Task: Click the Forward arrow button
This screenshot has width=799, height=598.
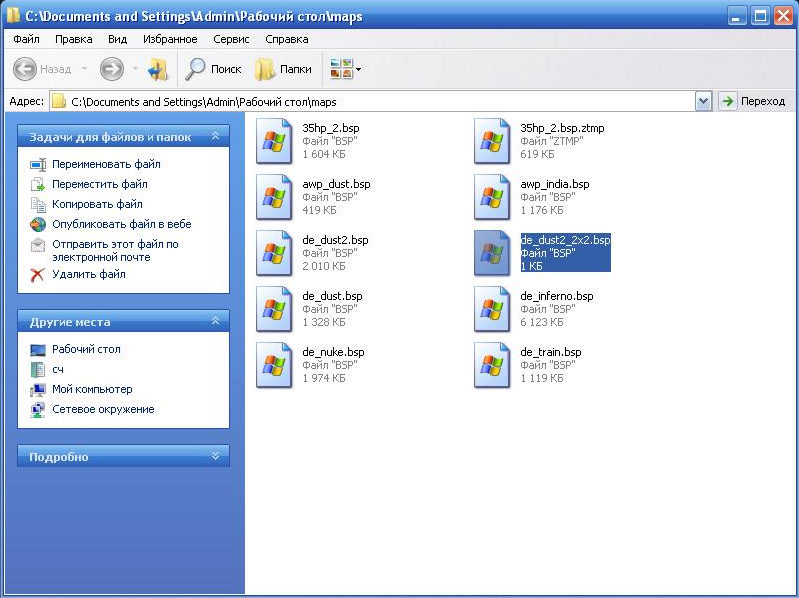Action: 112,69
